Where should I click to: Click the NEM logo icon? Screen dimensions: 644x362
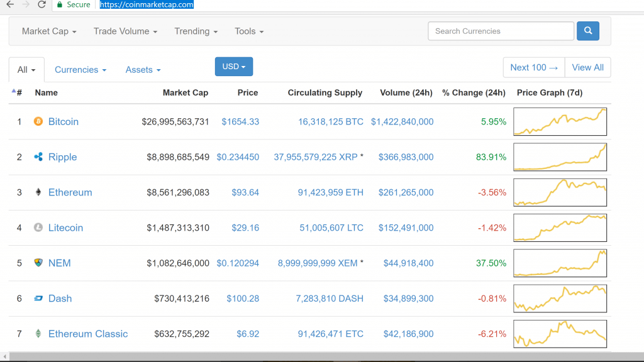click(38, 263)
